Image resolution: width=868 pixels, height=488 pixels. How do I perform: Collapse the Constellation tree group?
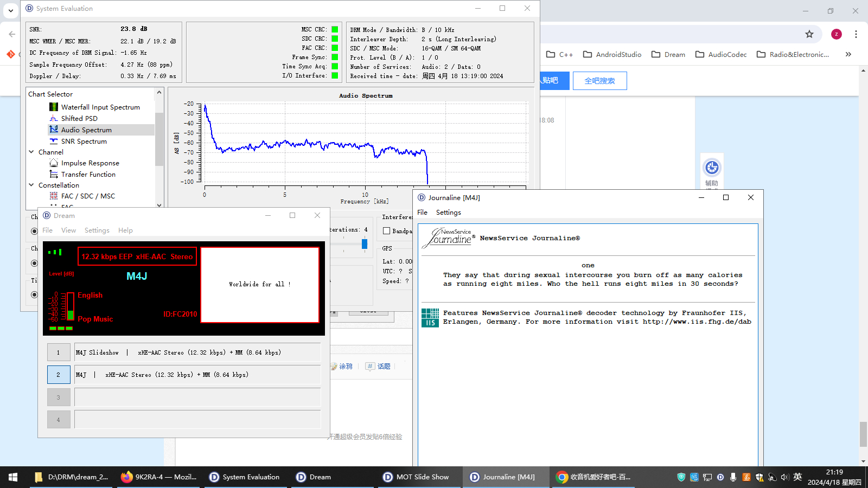coord(31,185)
